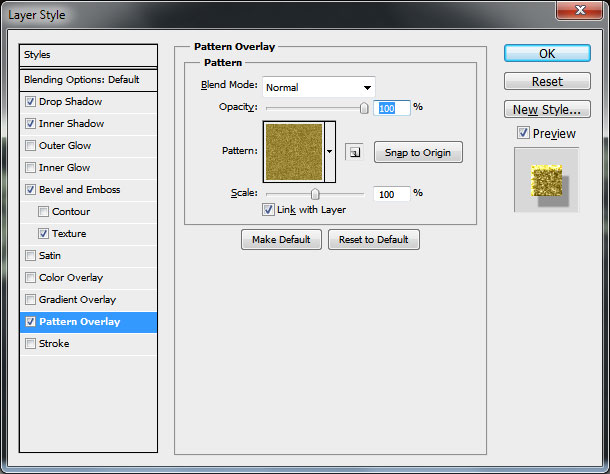This screenshot has height=474, width=610.
Task: Click the Scale slider handle
Action: 315,194
